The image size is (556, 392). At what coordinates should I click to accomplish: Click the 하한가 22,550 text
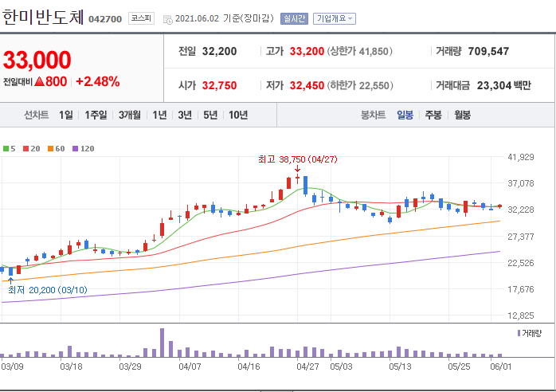(359, 85)
